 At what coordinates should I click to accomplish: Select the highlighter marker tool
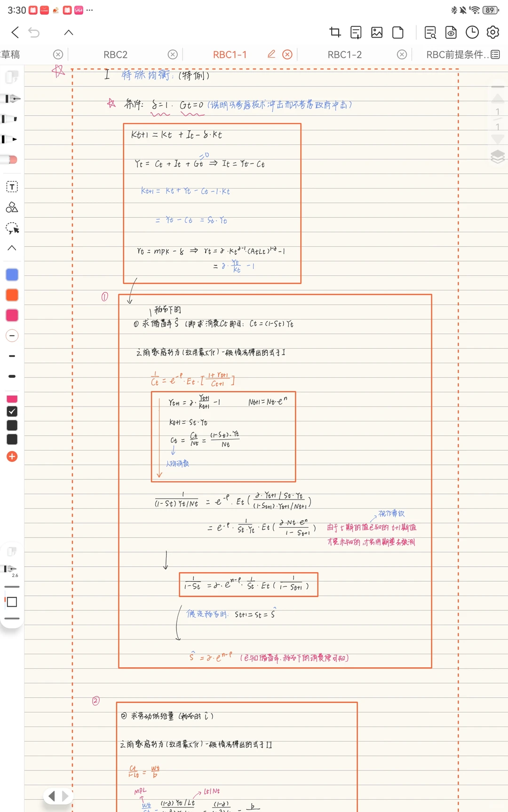(x=9, y=119)
